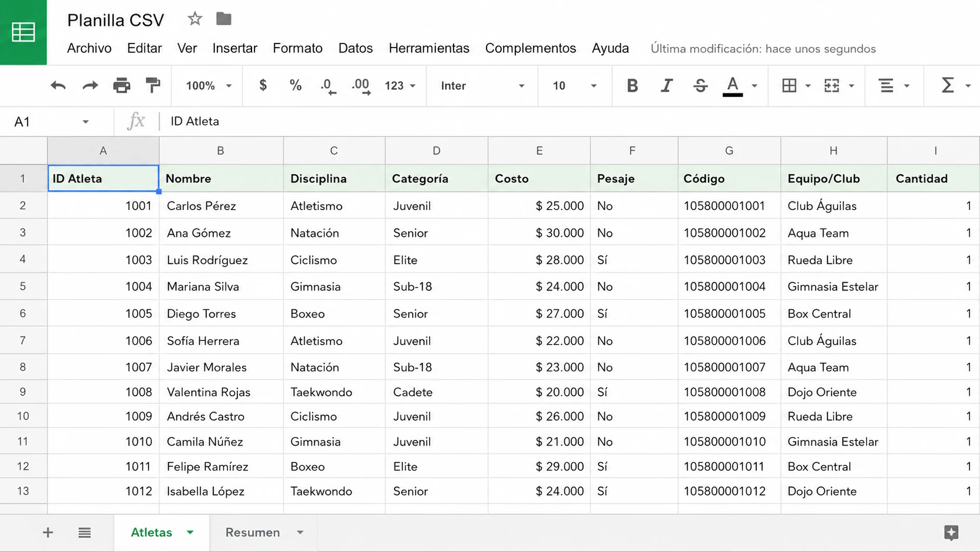Screen dimensions: 980x552
Task: Open the Editar menu
Action: point(144,48)
